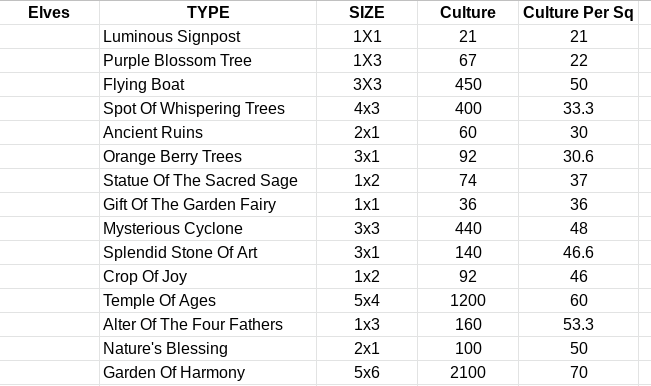The width and height of the screenshot is (651, 386).
Task: Click the Gift Of The Garden Fairy cell
Action: tap(208, 205)
